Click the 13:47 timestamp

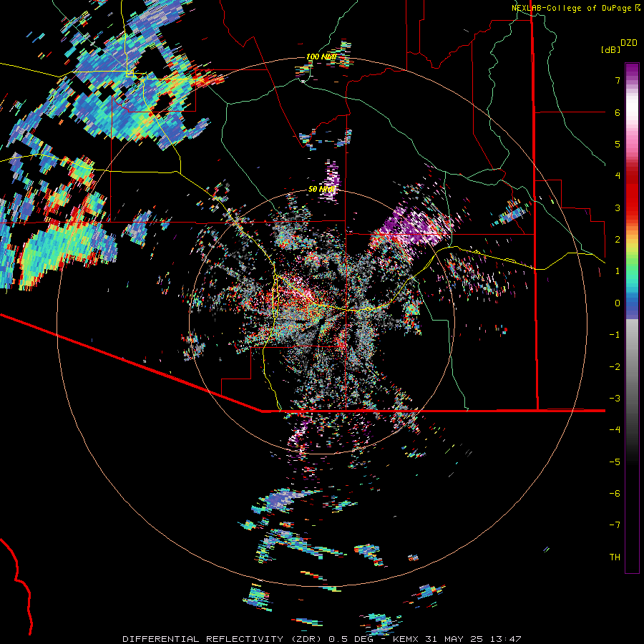coord(506,639)
